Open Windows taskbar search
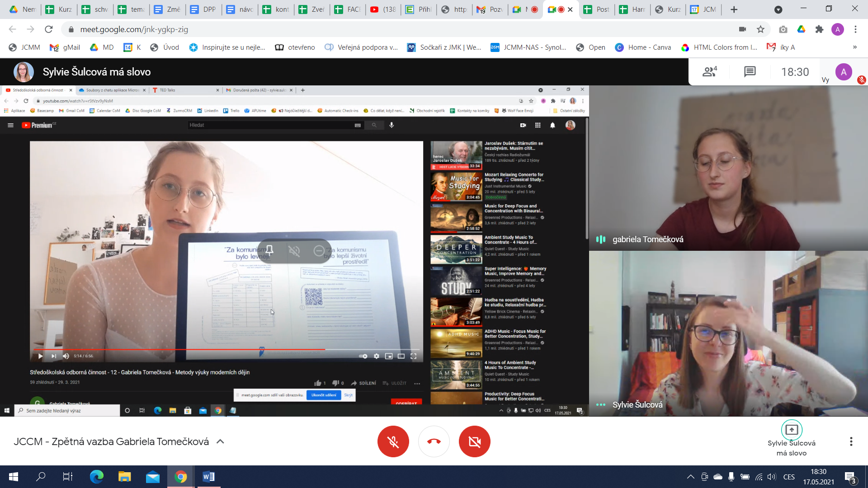Image resolution: width=868 pixels, height=488 pixels. tap(41, 477)
